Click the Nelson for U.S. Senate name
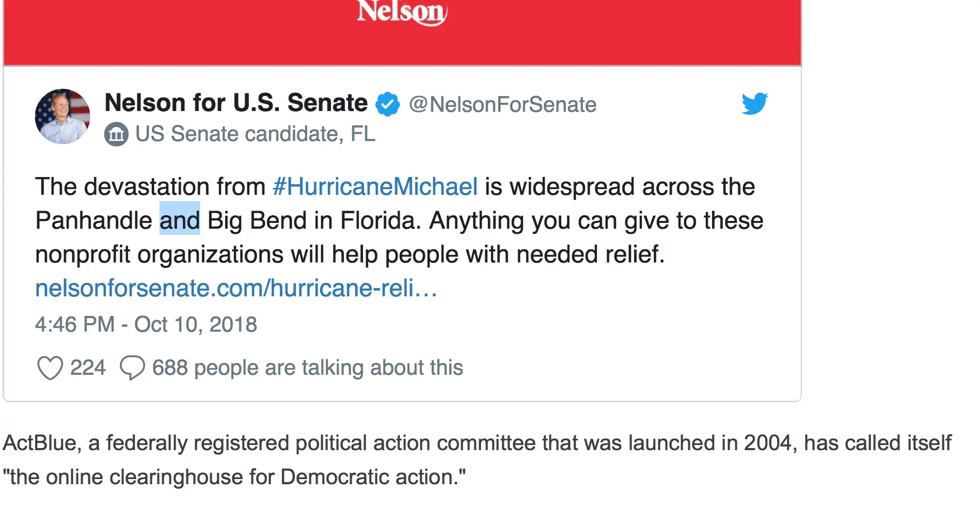Image resolution: width=980 pixels, height=509 pixels. point(236,103)
